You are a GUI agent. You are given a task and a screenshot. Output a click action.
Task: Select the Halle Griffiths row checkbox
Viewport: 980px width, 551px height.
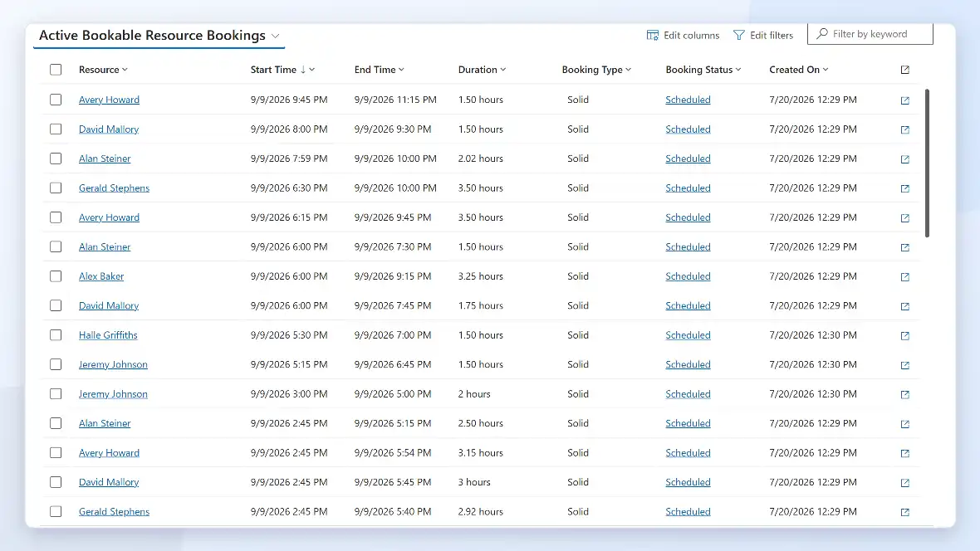(56, 335)
